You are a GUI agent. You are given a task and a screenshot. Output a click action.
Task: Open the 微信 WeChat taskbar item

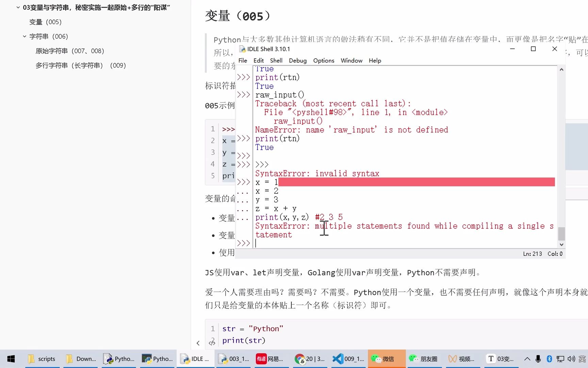(387, 359)
